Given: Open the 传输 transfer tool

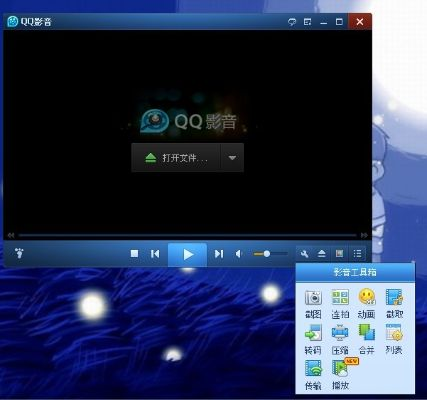Looking at the screenshot, I should (x=313, y=375).
